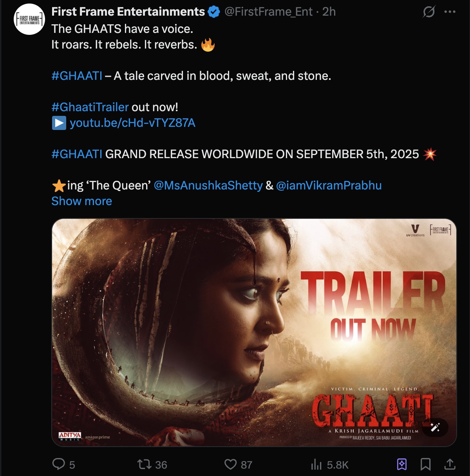Expand the tweet text with Show more
Image resolution: width=470 pixels, height=476 pixels.
(x=81, y=201)
